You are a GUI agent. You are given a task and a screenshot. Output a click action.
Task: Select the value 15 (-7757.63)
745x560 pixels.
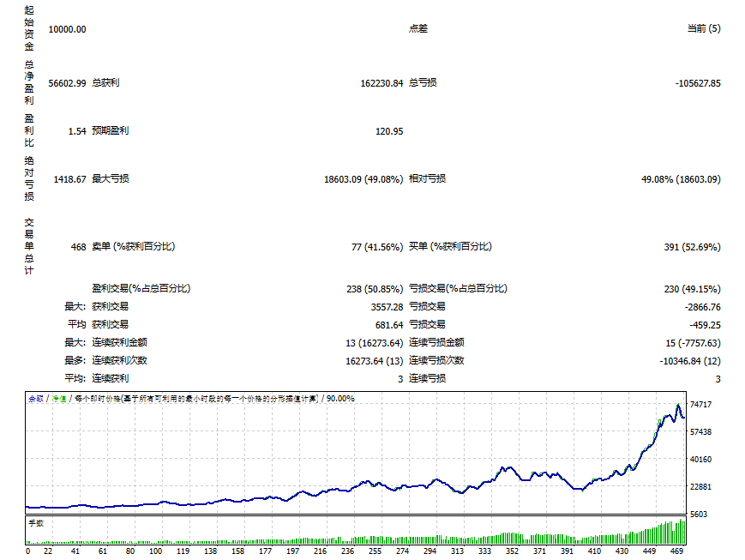click(694, 343)
